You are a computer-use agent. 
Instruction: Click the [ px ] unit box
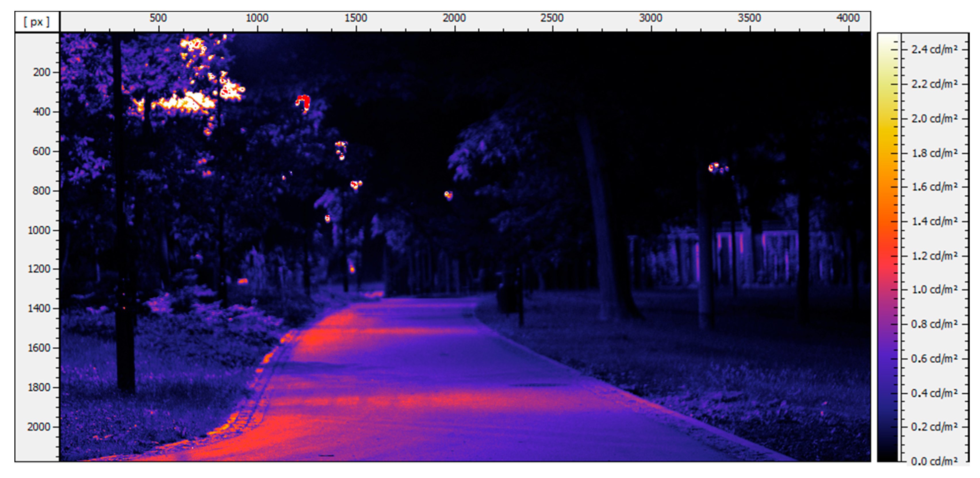(x=37, y=22)
